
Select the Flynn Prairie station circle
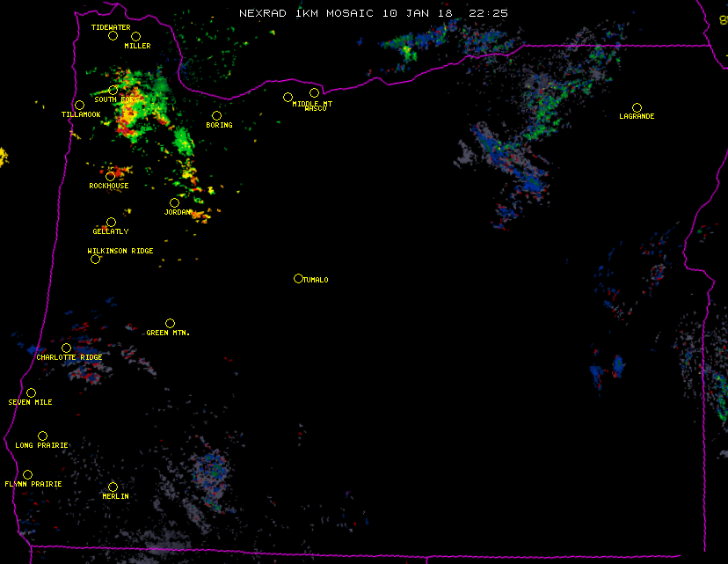click(x=27, y=475)
